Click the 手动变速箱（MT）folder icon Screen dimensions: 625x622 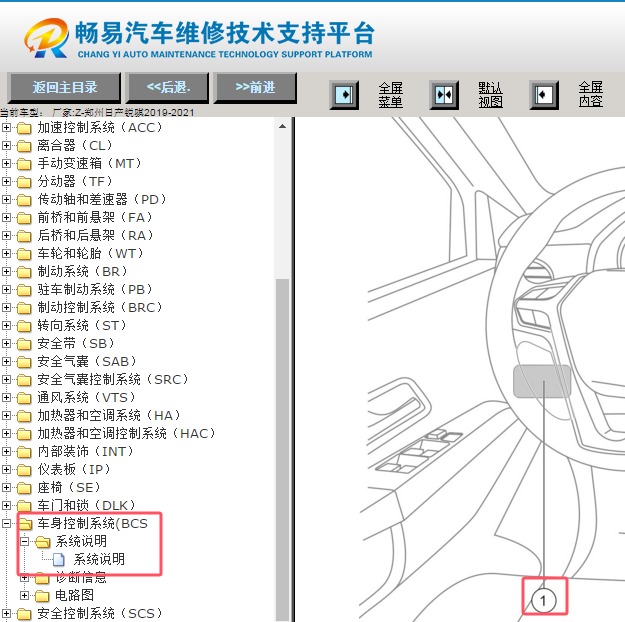pyautogui.click(x=24, y=164)
